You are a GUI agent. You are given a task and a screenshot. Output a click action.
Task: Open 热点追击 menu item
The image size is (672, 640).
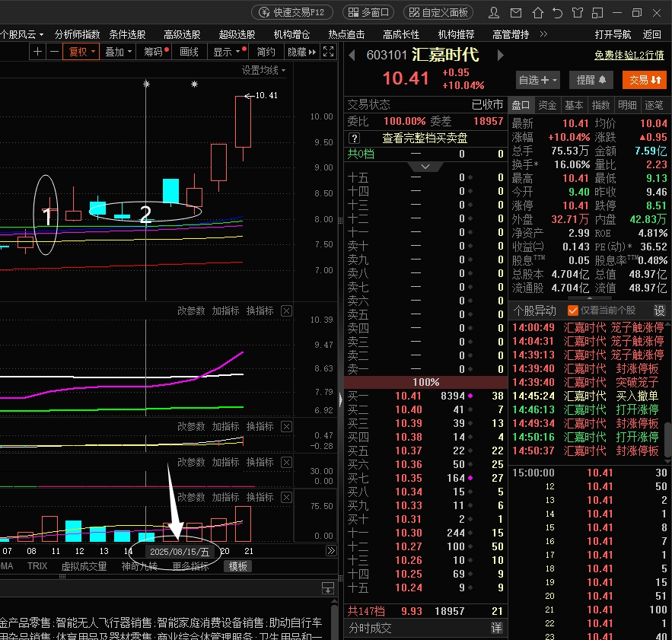click(346, 34)
